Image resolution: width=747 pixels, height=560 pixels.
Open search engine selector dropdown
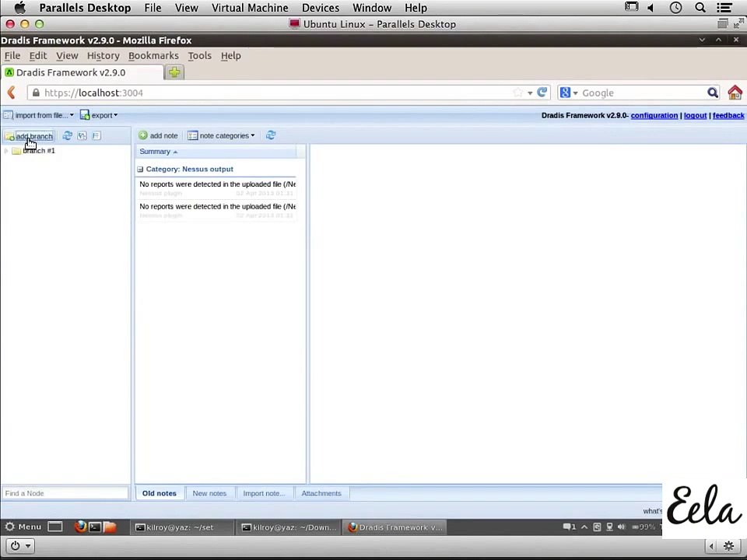point(568,93)
